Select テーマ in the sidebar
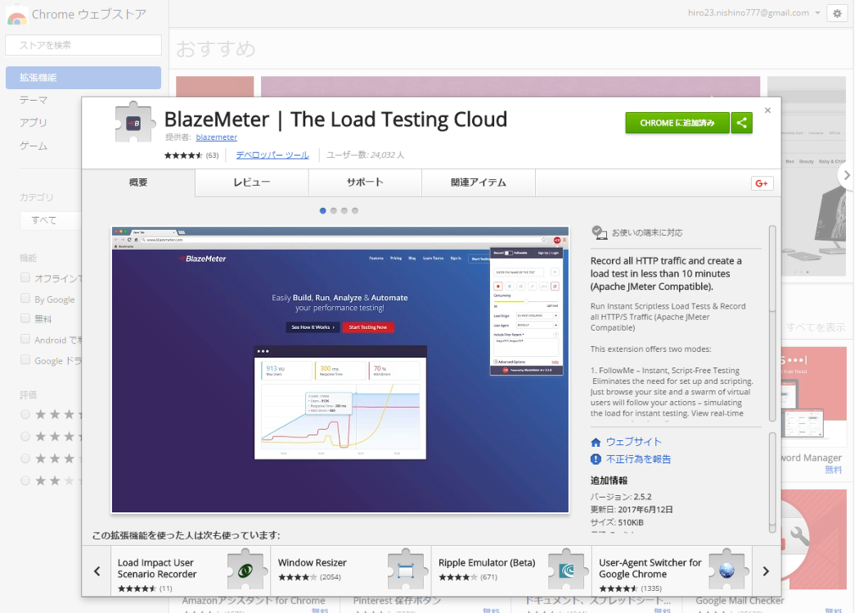The image size is (868, 613). 34,100
